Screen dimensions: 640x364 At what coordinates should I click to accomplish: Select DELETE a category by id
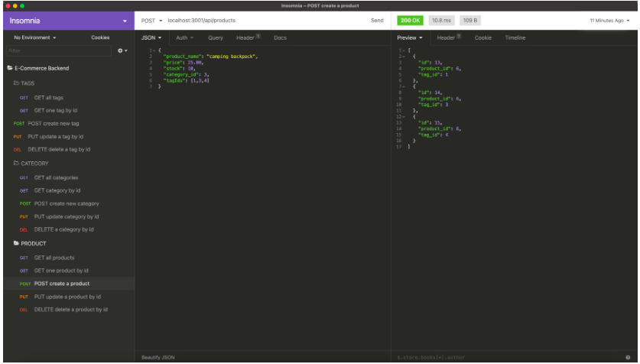click(x=63, y=229)
